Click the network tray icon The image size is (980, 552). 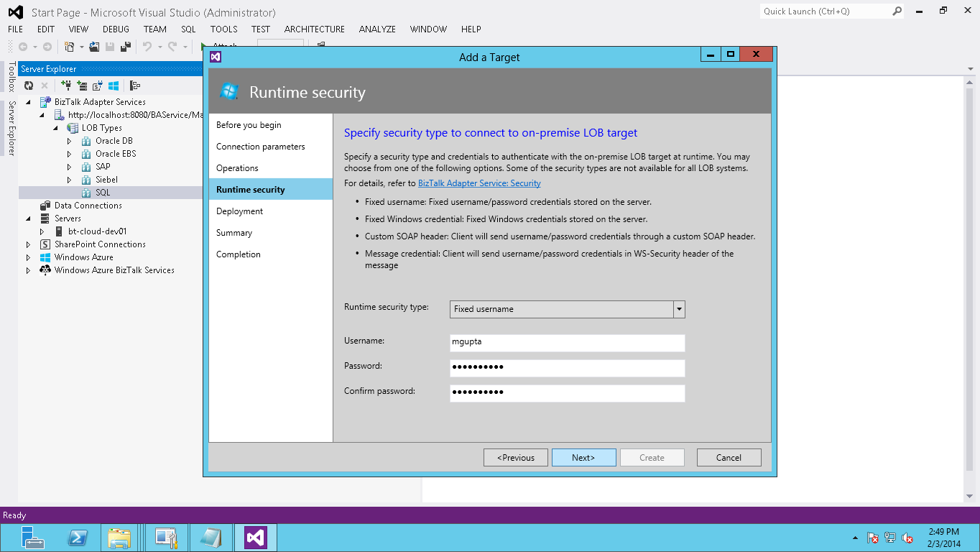[x=890, y=538]
